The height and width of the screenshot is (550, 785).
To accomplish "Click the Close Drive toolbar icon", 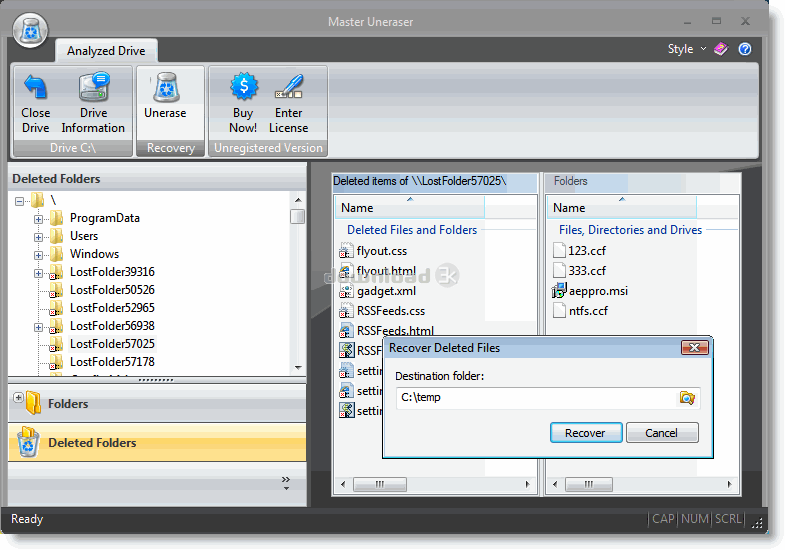I will (x=36, y=87).
